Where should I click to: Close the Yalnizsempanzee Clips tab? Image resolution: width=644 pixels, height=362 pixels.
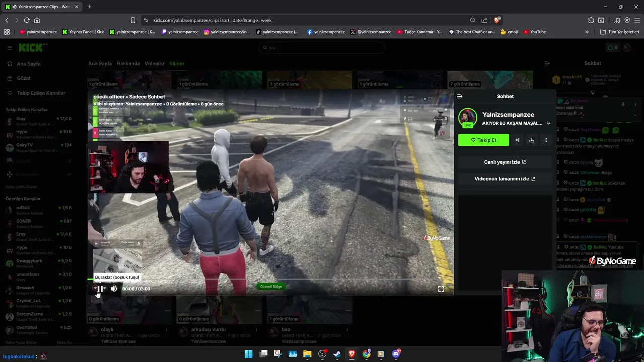tap(76, 7)
